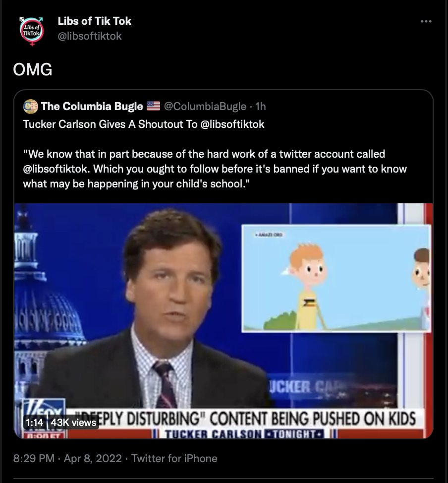Click the 43K views label
The image size is (448, 483).
[x=73, y=423]
